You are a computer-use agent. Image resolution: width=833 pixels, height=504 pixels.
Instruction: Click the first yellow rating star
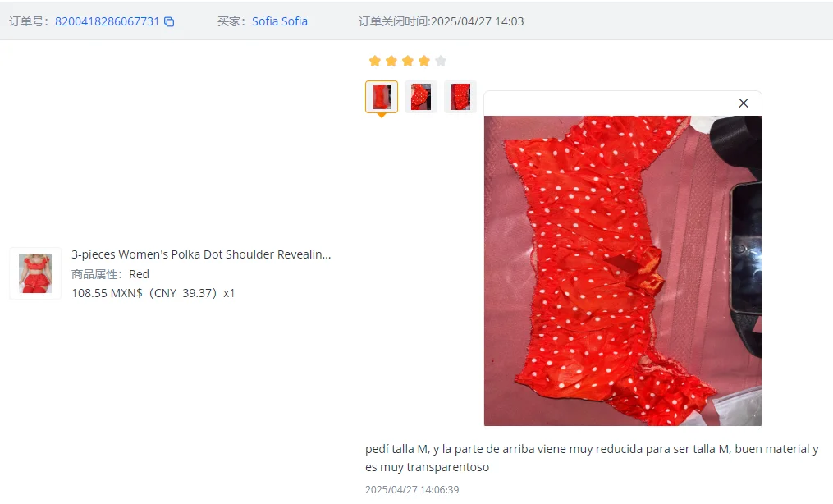tap(374, 61)
